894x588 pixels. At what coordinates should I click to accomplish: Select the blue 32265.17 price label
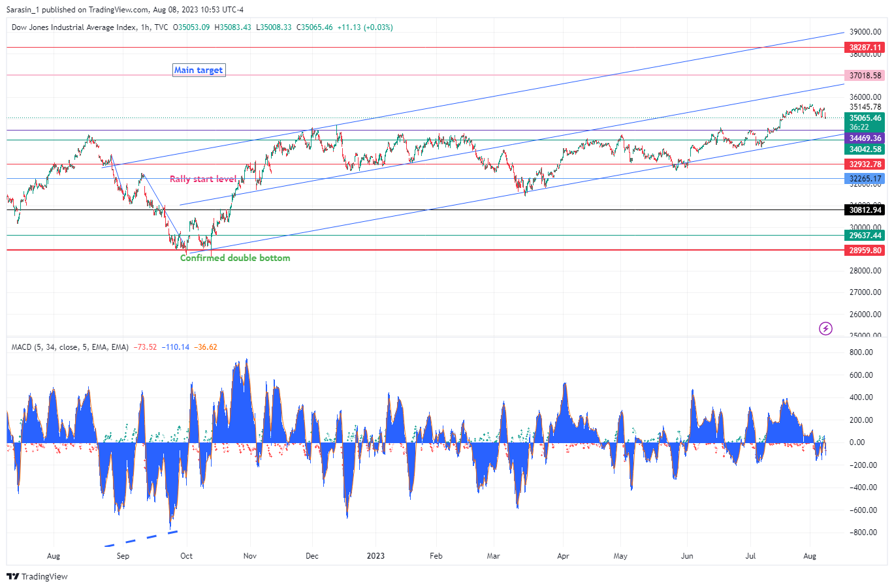865,179
